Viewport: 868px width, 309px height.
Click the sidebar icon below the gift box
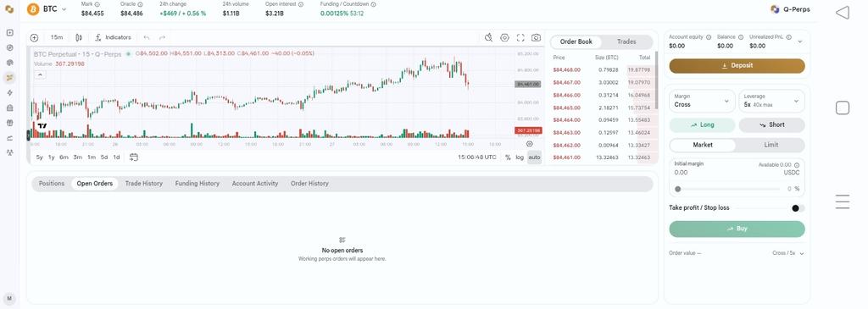click(9, 138)
